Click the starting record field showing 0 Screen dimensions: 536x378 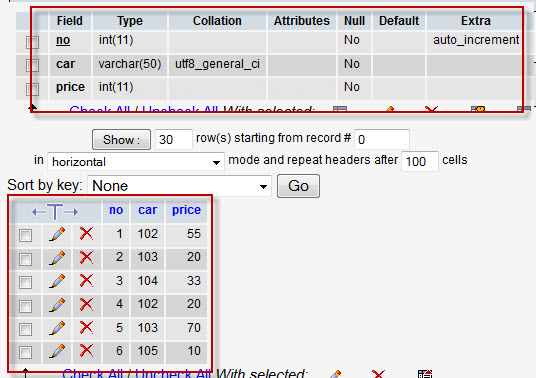382,139
